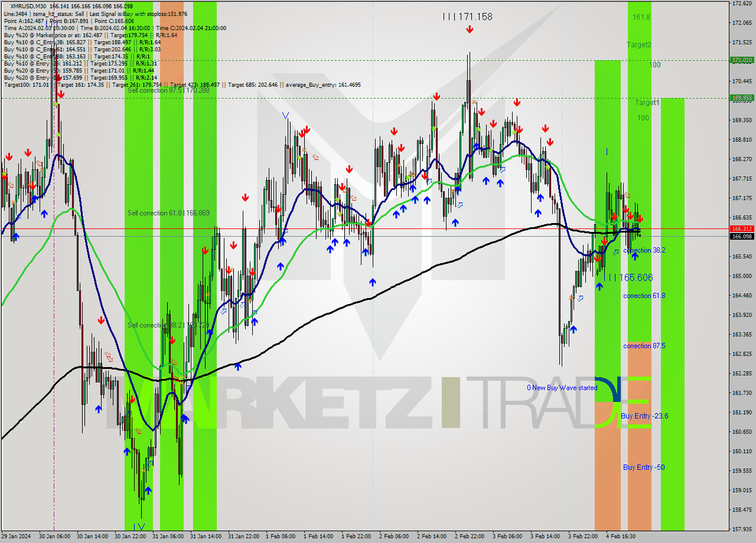Click the 162.285 price axis value

pos(742,374)
